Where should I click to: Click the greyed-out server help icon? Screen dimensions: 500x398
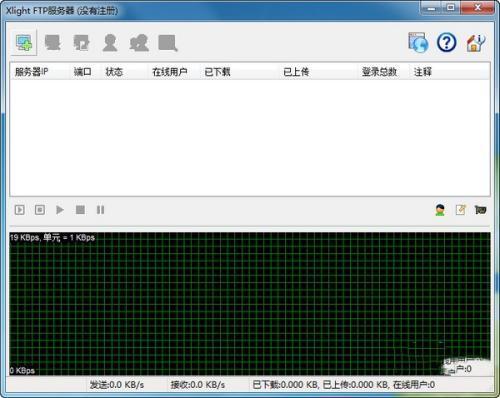(x=81, y=43)
